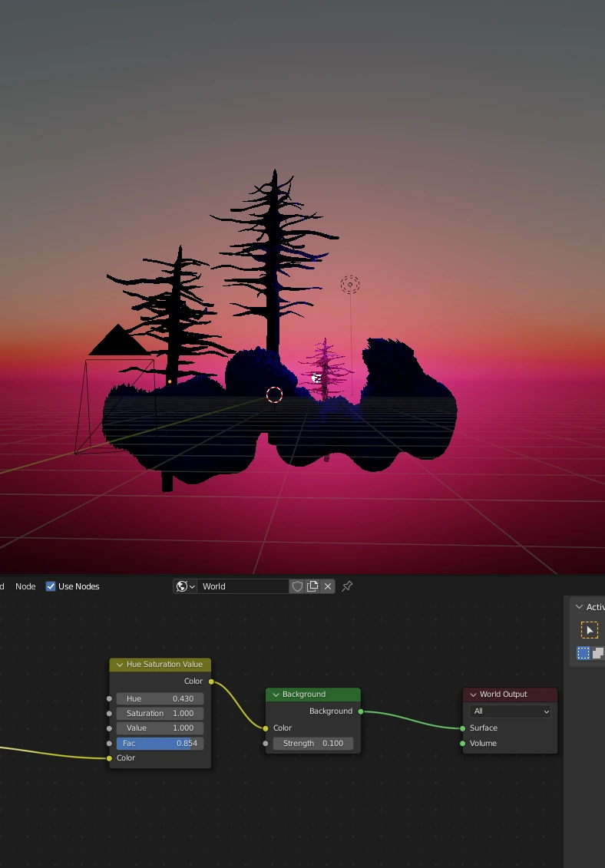Collapse the World Output node
605x868 pixels.
click(x=473, y=695)
